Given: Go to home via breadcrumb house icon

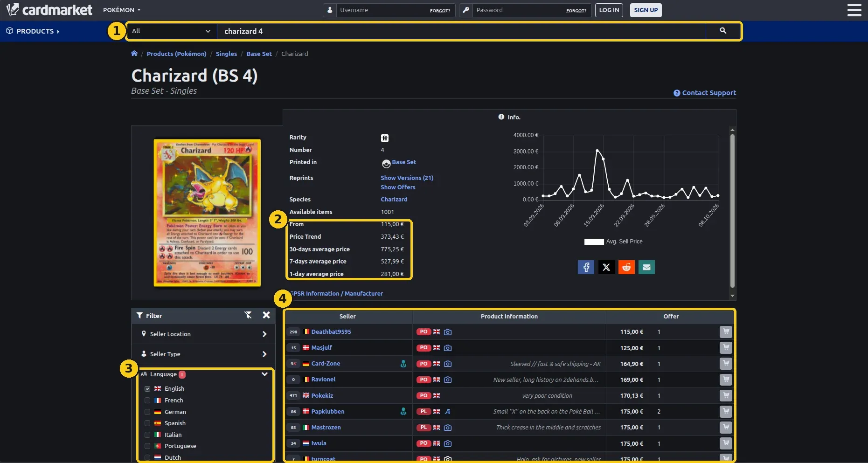Looking at the screenshot, I should (x=134, y=54).
